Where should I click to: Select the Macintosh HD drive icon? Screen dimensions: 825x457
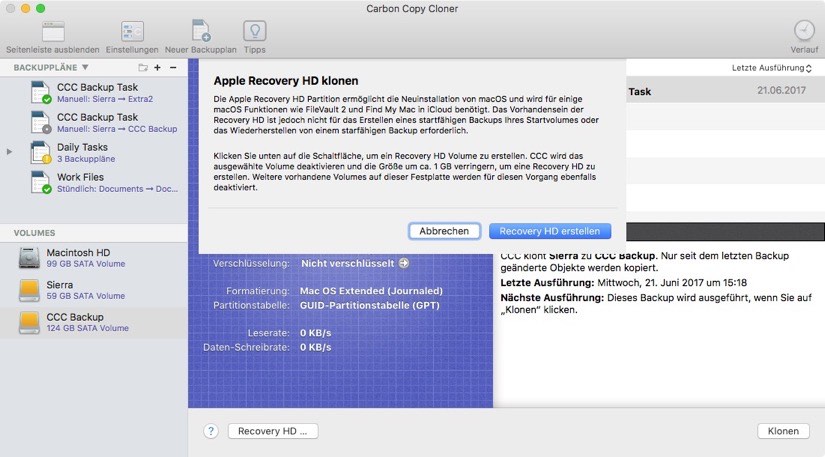point(29,258)
